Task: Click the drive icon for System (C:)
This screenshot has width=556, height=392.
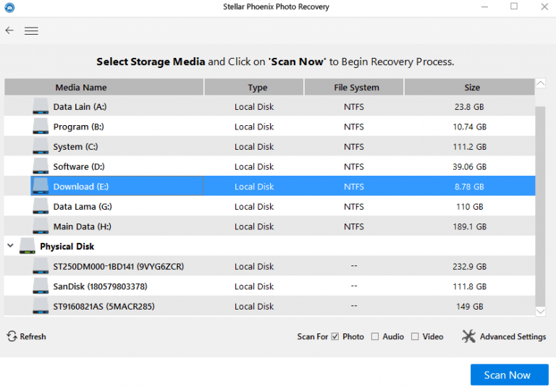Action: (41, 146)
